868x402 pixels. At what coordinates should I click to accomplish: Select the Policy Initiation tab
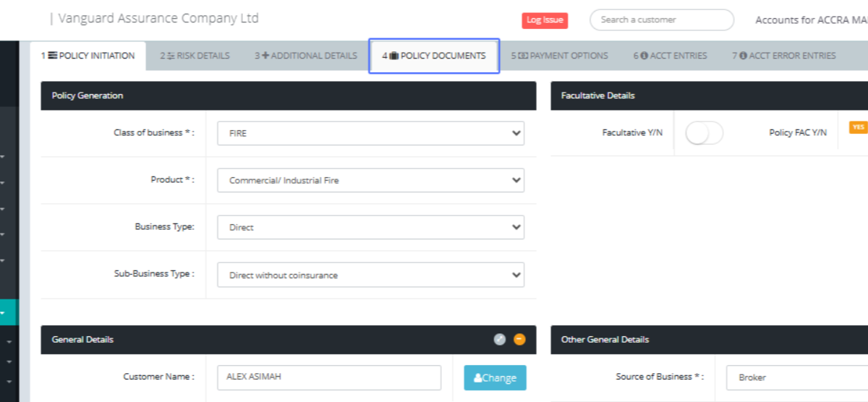point(88,56)
